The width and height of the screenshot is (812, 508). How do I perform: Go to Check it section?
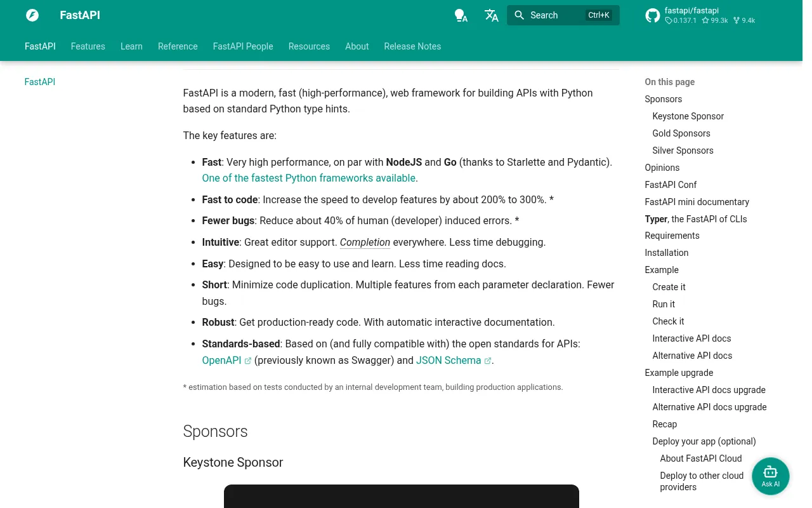coord(669,321)
